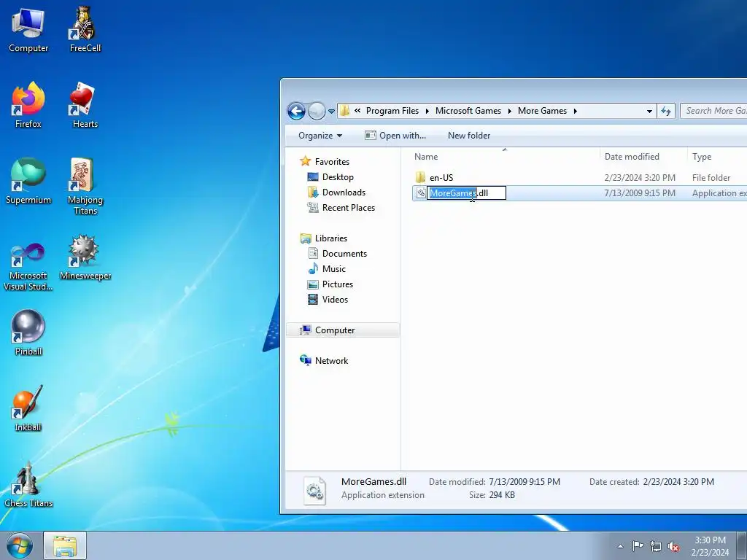This screenshot has height=560, width=747.
Task: Click the Explorer Forward arrow button
Action: pyautogui.click(x=317, y=112)
